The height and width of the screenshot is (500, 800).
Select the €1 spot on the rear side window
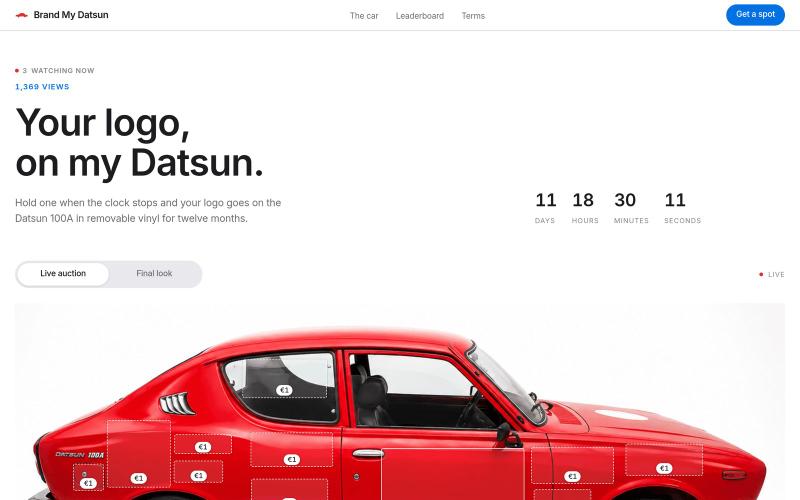tap(284, 378)
